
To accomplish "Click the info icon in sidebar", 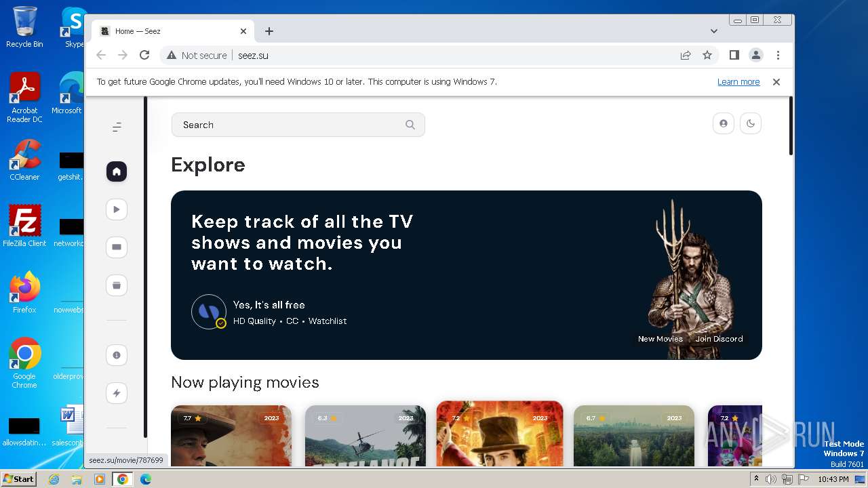I will 117,355.
